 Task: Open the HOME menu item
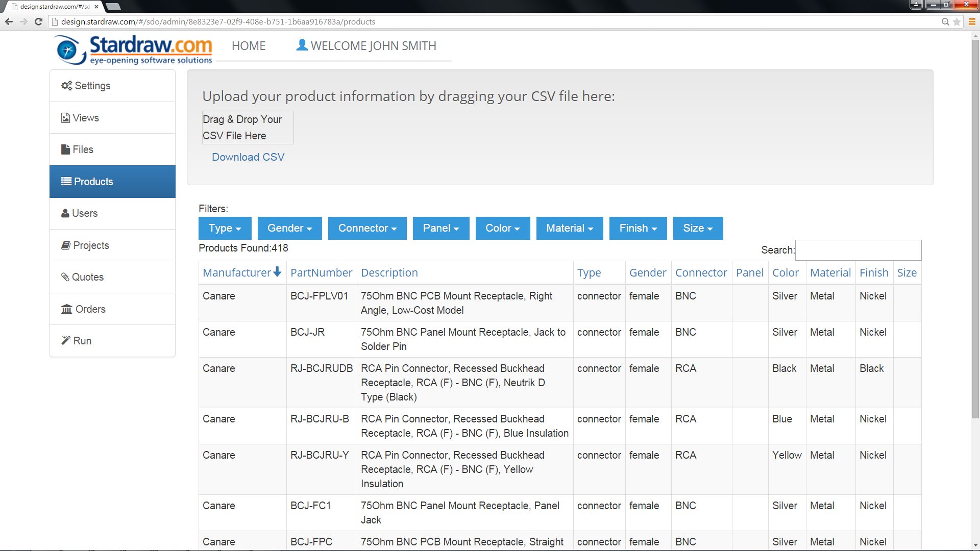(x=249, y=46)
